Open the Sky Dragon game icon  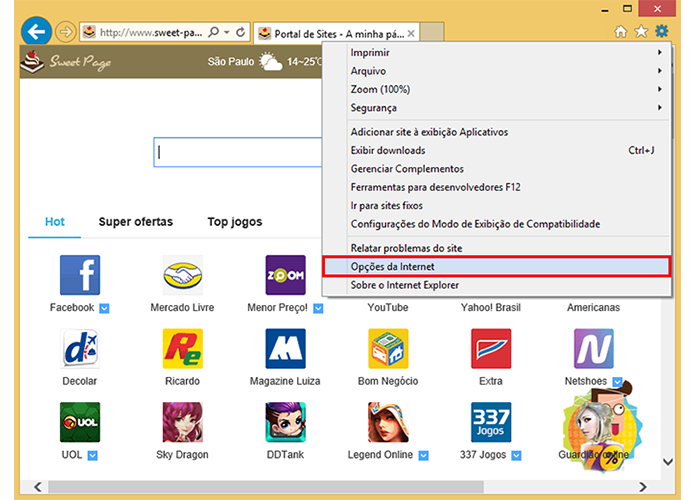click(183, 422)
